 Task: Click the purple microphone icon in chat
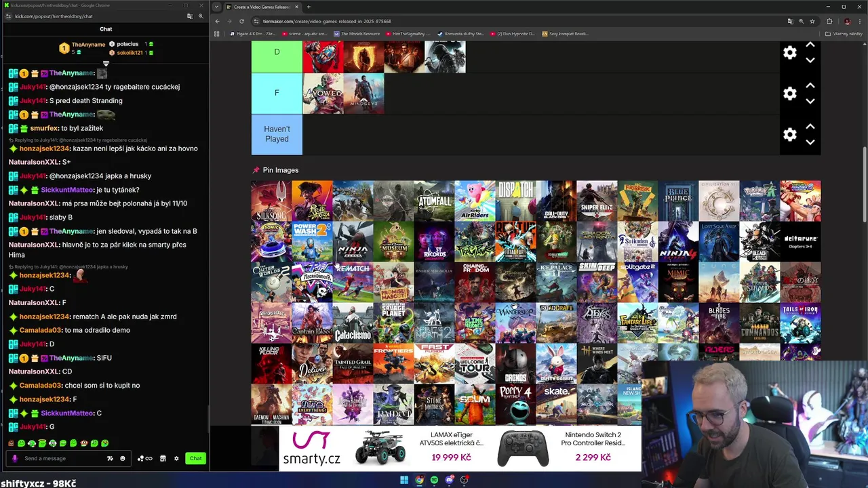pyautogui.click(x=14, y=458)
